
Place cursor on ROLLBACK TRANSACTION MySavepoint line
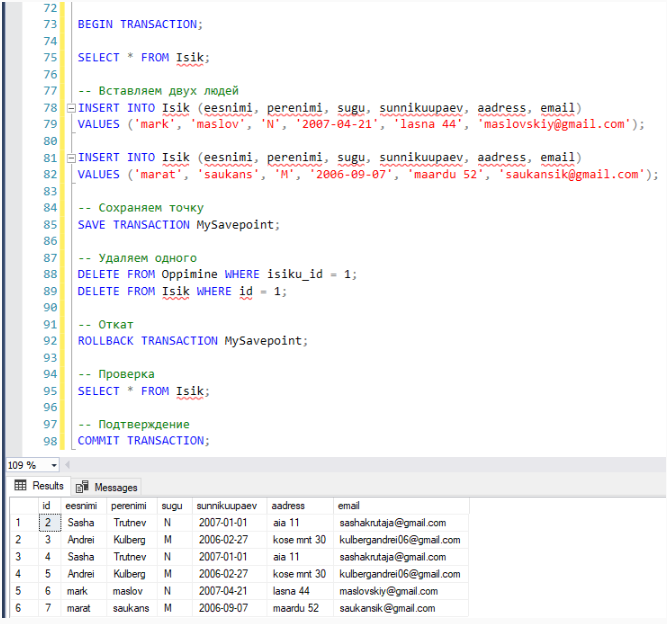192,341
